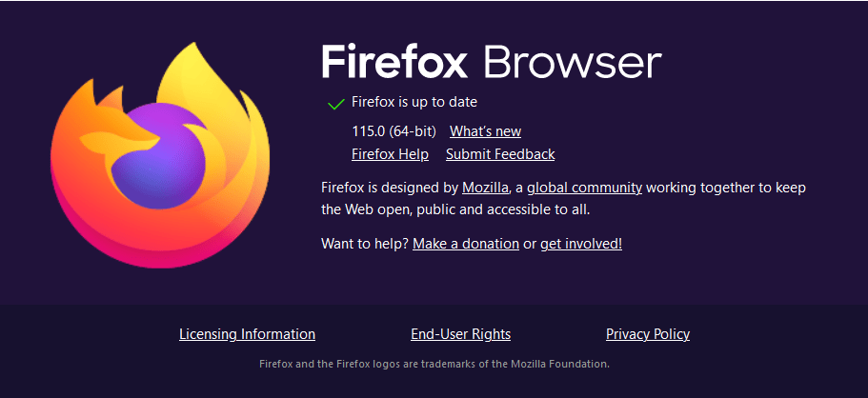Screen dimensions: 868x398
Task: Open the Firefox Help link
Action: (390, 154)
